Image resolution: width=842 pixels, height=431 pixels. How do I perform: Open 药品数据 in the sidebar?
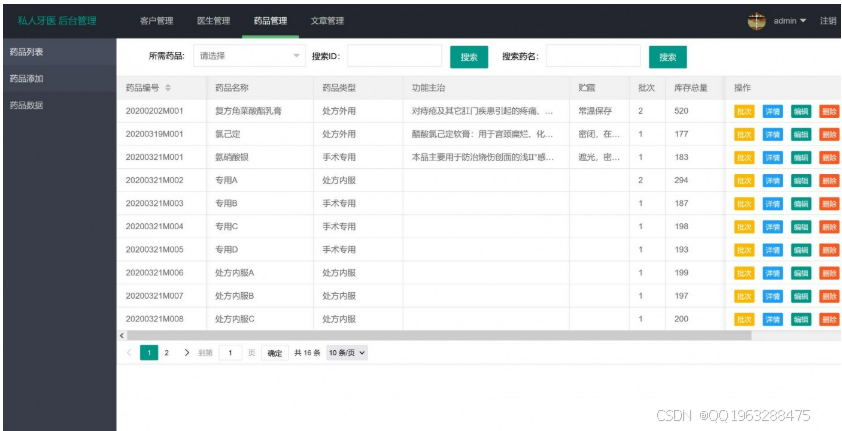60,105
